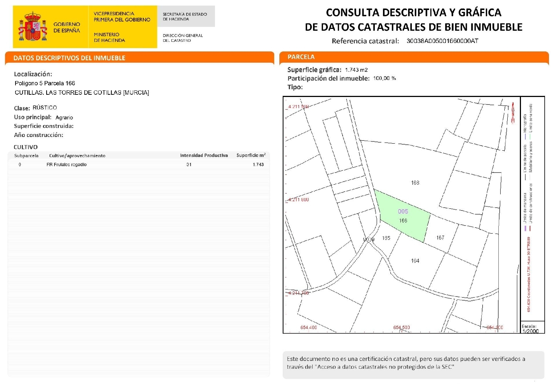Click the '1.743' surface cell in crop table
Image resolution: width=555 pixels, height=392 pixels.
[258, 165]
